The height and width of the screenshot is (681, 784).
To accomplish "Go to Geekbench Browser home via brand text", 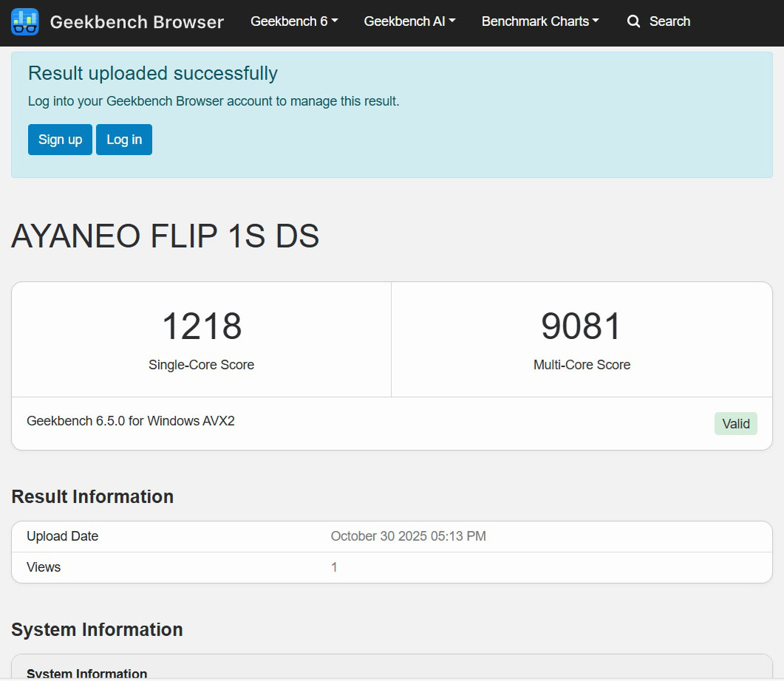I will pyautogui.click(x=137, y=22).
